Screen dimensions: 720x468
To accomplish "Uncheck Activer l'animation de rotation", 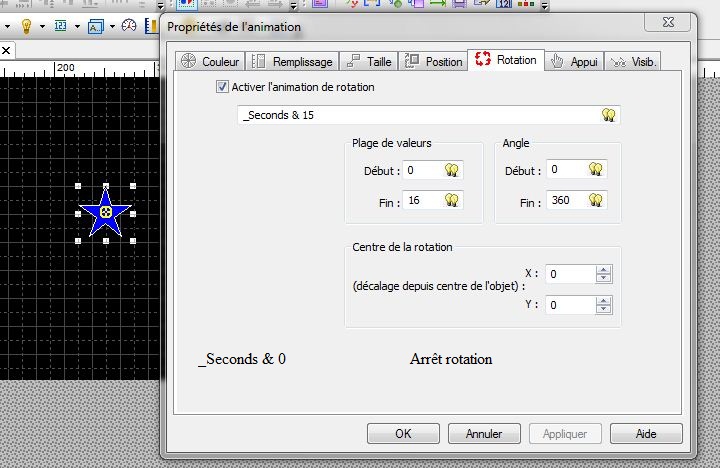I will point(222,88).
